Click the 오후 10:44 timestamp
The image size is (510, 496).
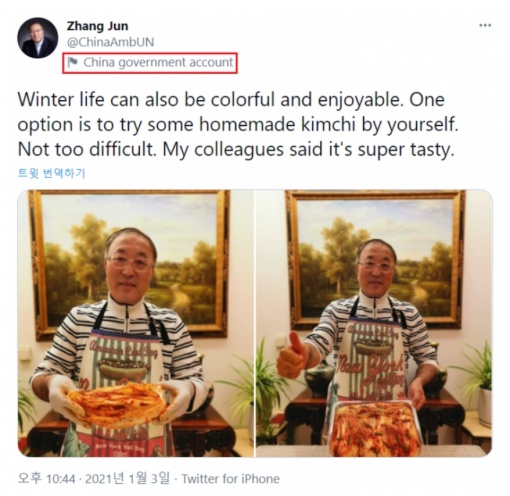(x=46, y=479)
